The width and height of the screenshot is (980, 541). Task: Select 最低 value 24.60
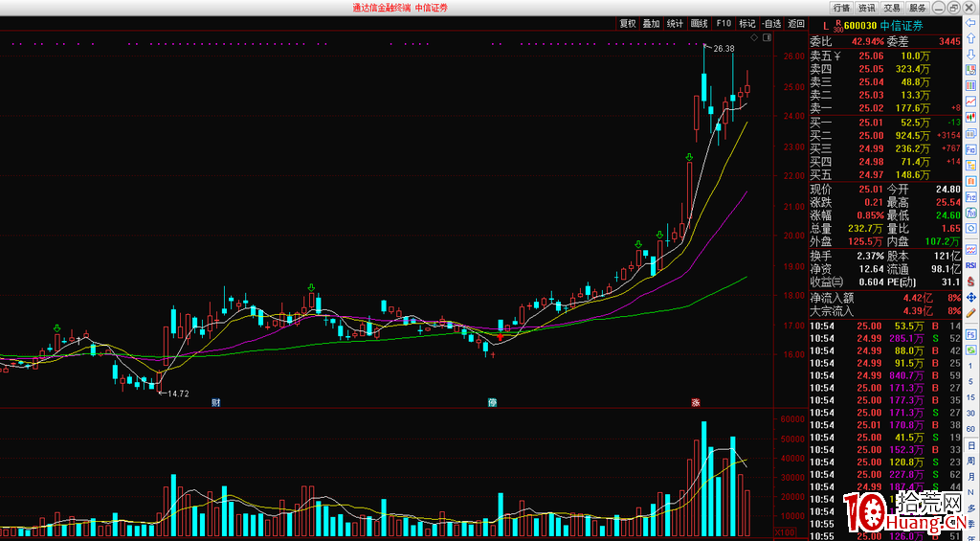point(948,215)
